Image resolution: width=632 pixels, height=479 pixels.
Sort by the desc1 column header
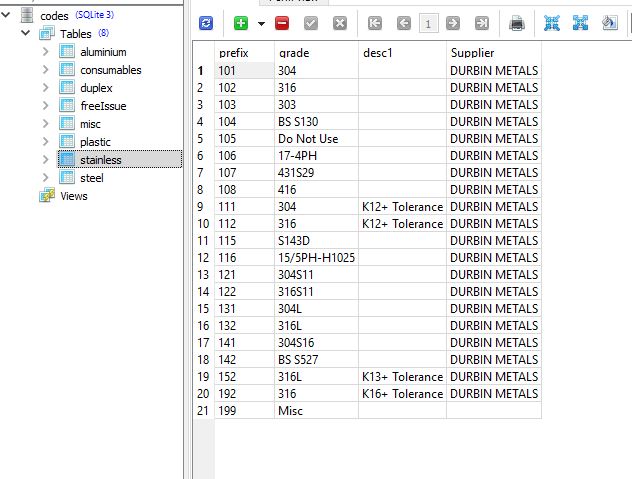[x=402, y=53]
